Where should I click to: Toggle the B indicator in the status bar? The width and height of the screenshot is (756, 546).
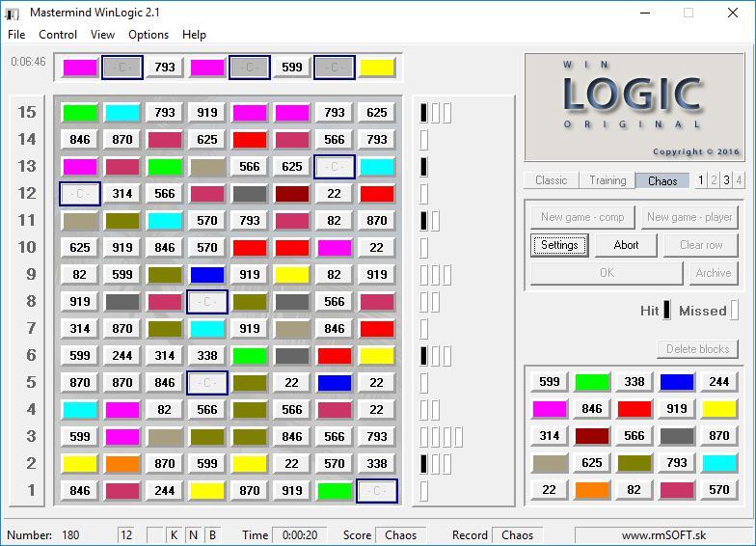point(211,534)
